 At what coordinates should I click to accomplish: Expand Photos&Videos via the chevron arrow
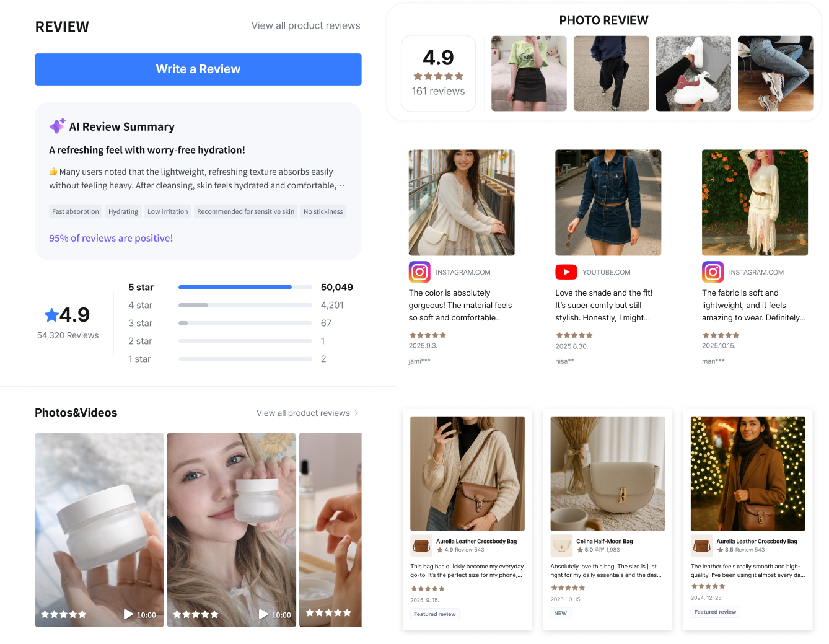[356, 412]
